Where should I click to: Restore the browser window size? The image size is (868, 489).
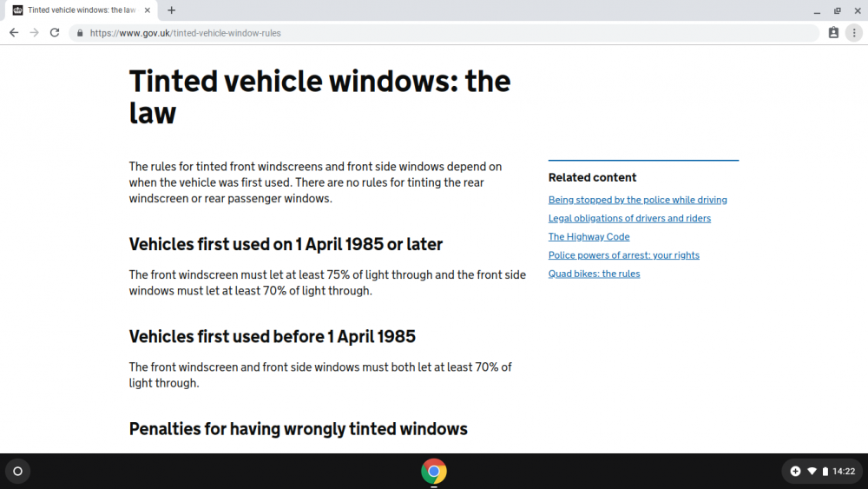[x=838, y=10]
